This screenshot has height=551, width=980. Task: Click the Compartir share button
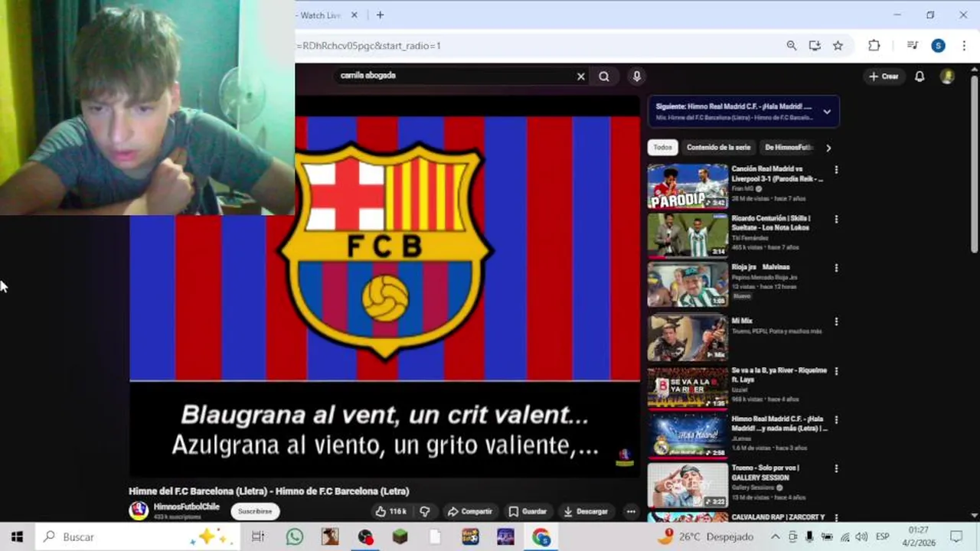(470, 511)
